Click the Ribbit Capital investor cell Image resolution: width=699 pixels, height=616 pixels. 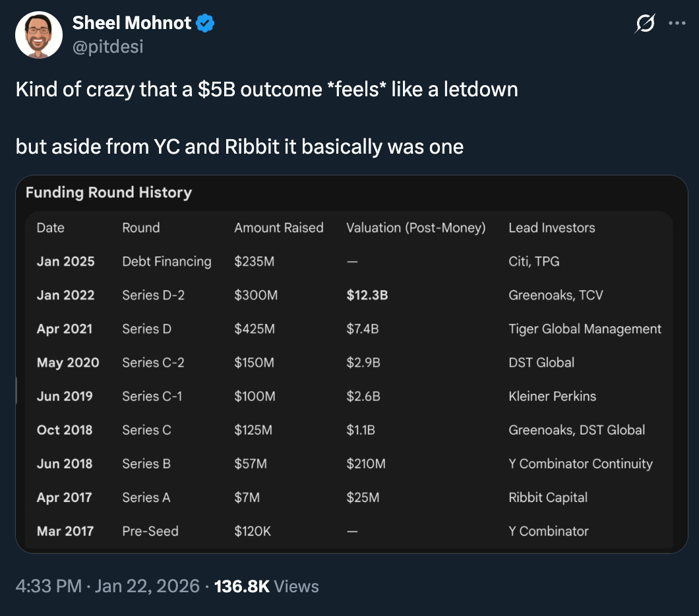point(548,497)
